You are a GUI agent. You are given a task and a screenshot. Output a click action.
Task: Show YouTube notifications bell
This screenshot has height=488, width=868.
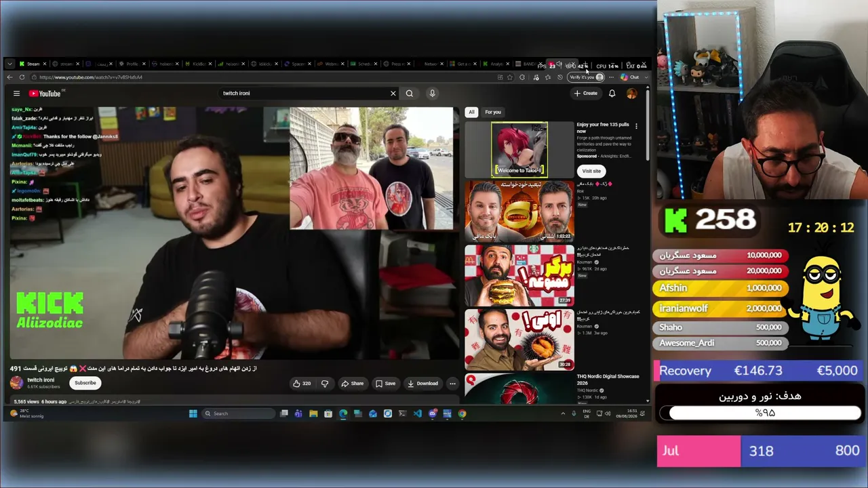coord(612,94)
